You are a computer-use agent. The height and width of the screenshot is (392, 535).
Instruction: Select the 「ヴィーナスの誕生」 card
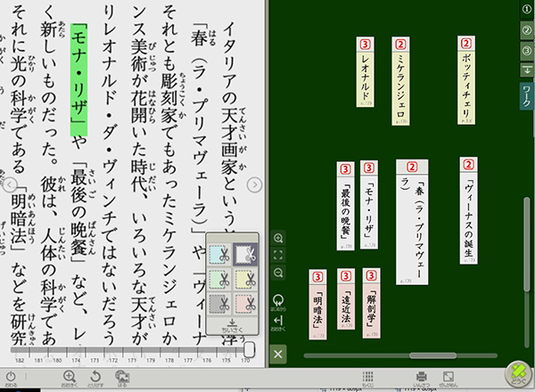coord(468,210)
